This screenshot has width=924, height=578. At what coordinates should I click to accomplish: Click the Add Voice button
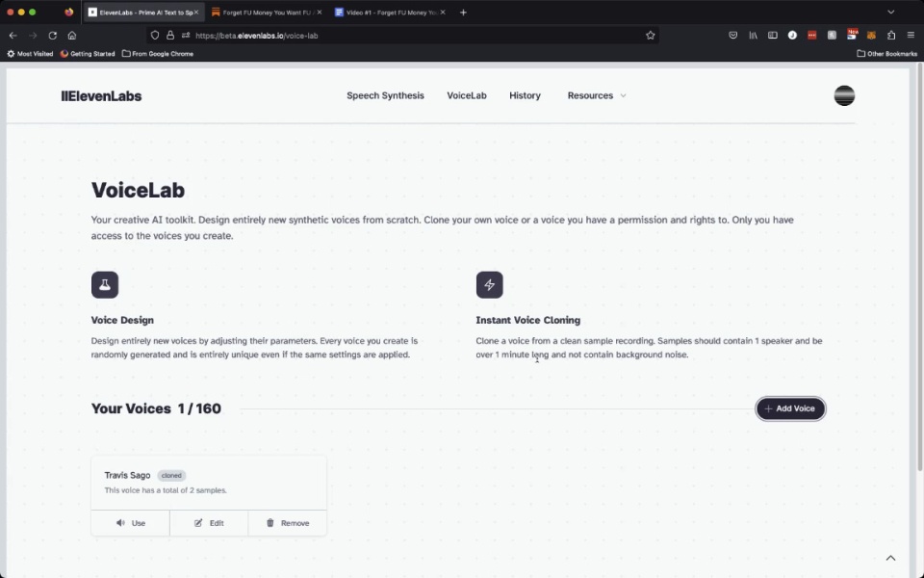tap(790, 408)
